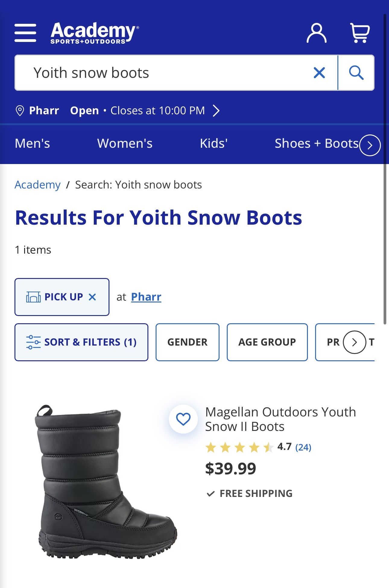Image resolution: width=389 pixels, height=588 pixels.
Task: Expand the Age Group filter
Action: [267, 342]
